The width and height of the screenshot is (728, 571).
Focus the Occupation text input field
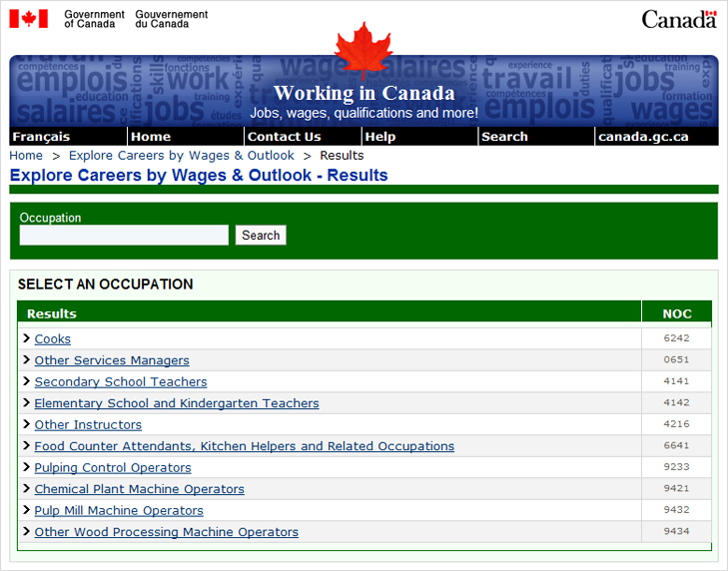click(124, 235)
